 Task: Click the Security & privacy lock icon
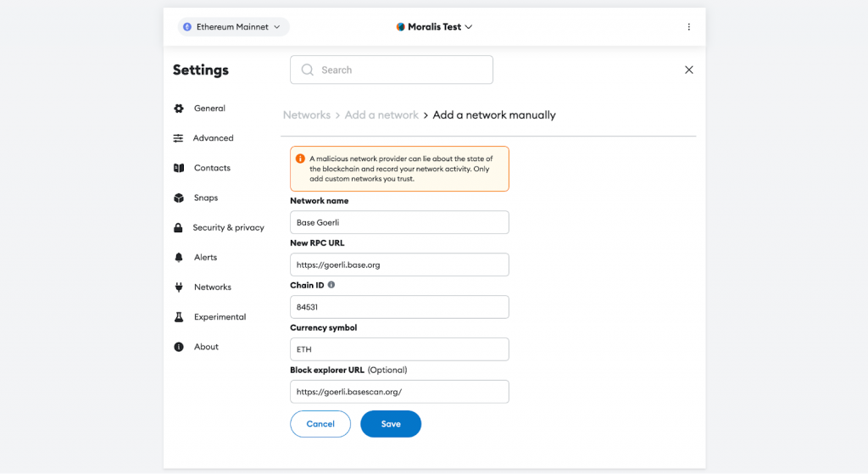click(x=178, y=227)
